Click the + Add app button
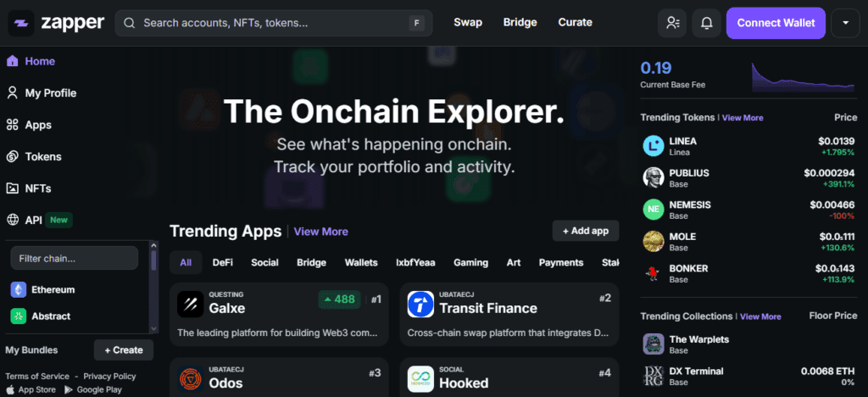The height and width of the screenshot is (397, 868). pos(586,231)
